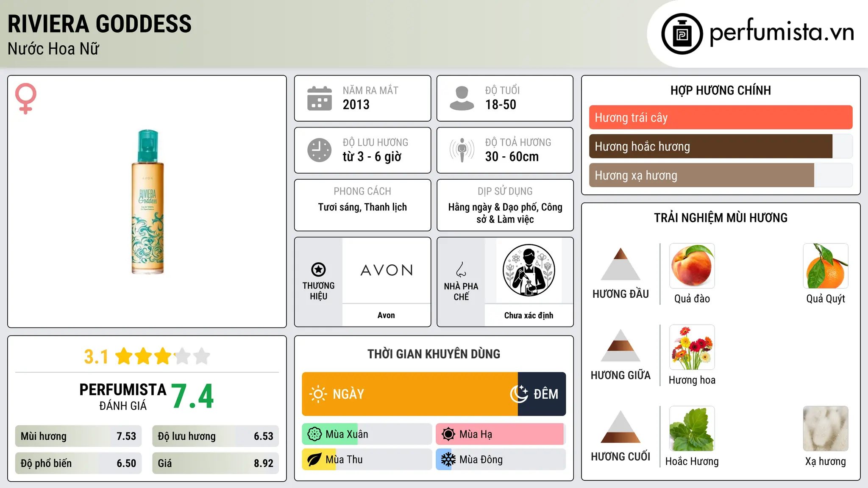The image size is (868, 488).
Task: Click the perfumista.vn perfume bottle logo icon
Action: [682, 34]
